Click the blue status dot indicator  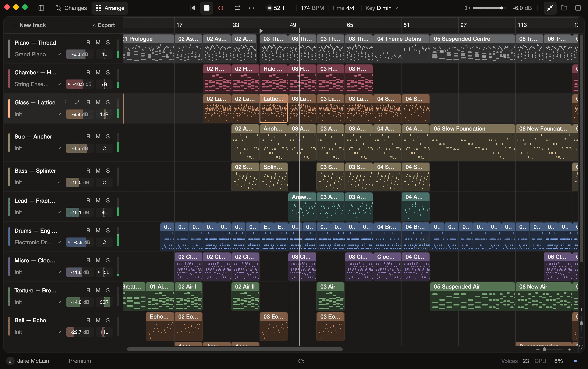tap(575, 361)
